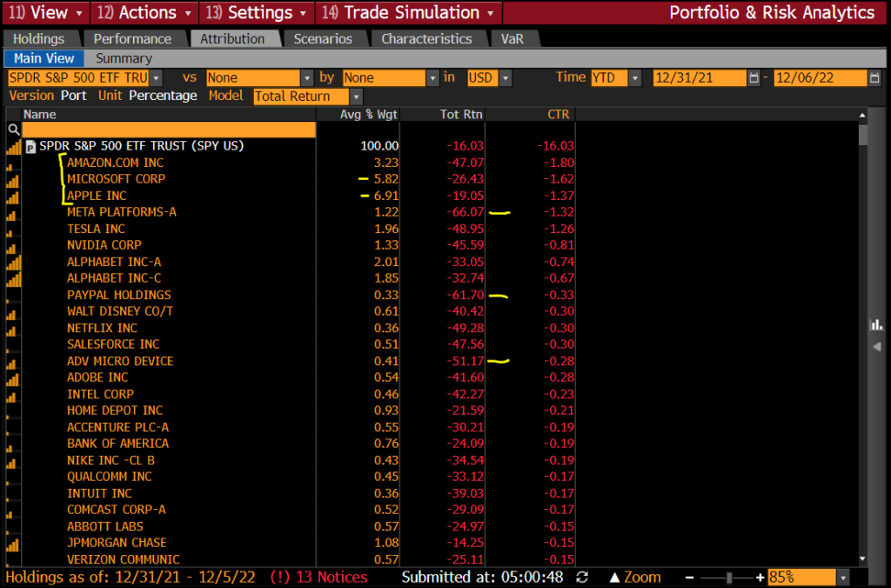The width and height of the screenshot is (891, 588).
Task: Select the META PLATFORMS-A row
Action: click(x=291, y=212)
